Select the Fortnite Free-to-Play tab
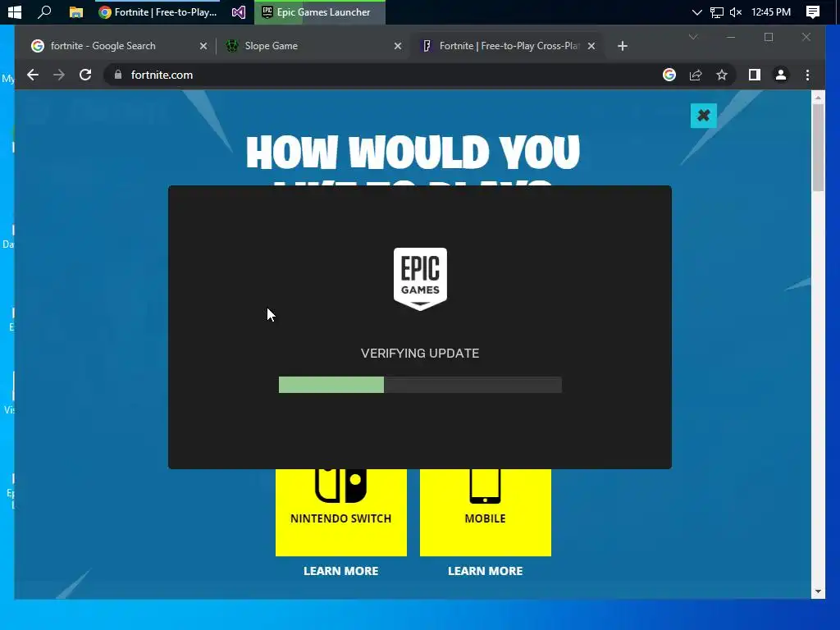 tap(506, 46)
